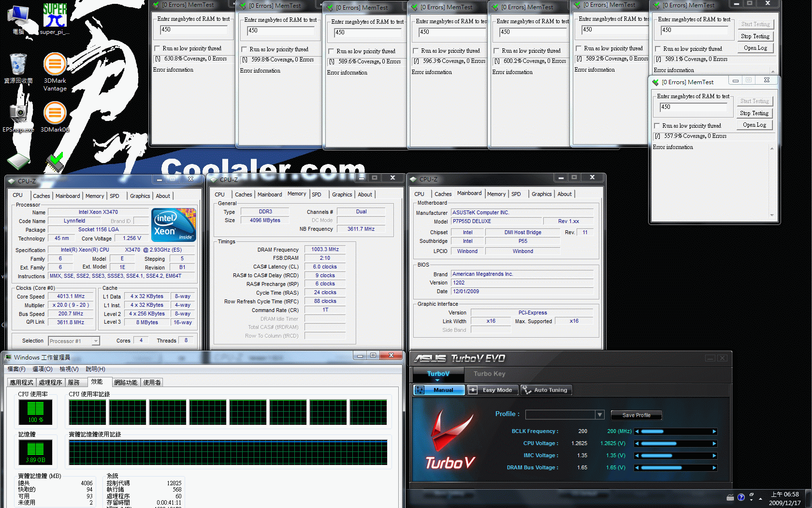Viewport: 812px width, 508px height.
Task: Select the green chip desktop icon
Action: [x=18, y=161]
